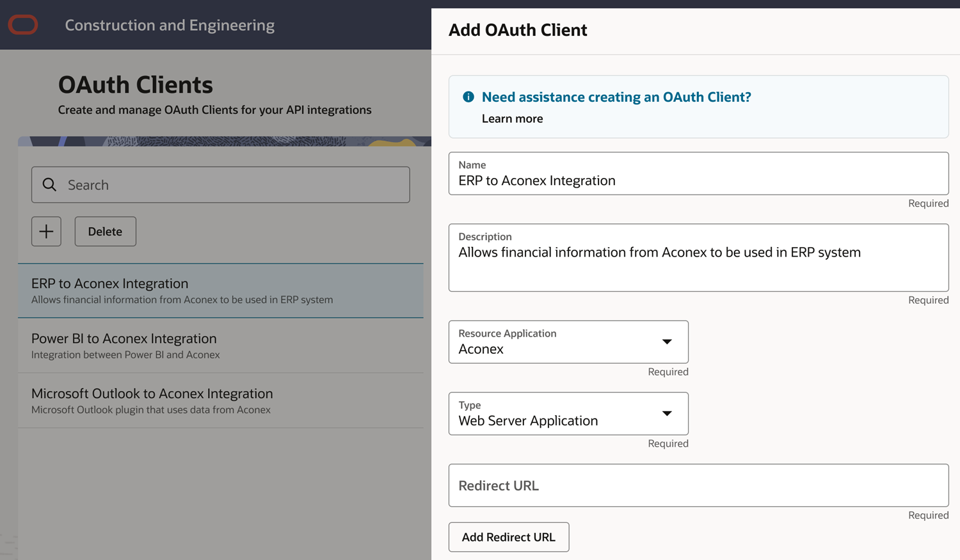Screen dimensions: 960x560
Task: Click the Delete button
Action: click(x=105, y=232)
